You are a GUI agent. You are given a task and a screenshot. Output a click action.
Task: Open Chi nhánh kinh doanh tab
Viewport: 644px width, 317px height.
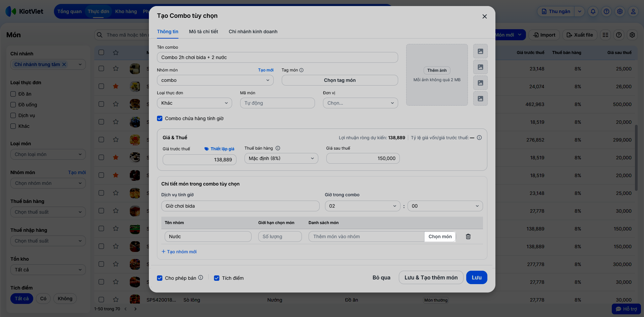(x=253, y=32)
